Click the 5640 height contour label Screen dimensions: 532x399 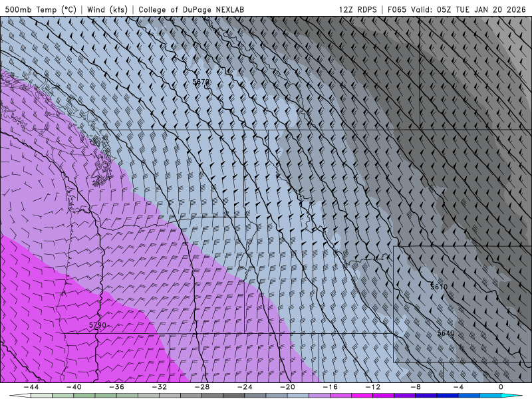tap(446, 333)
